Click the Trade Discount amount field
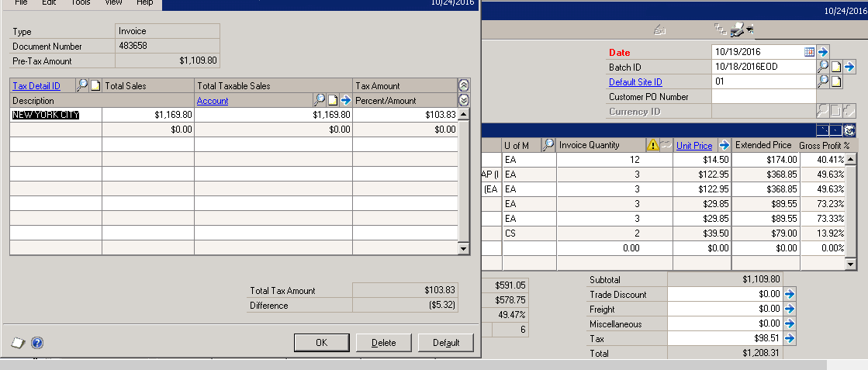 725,294
